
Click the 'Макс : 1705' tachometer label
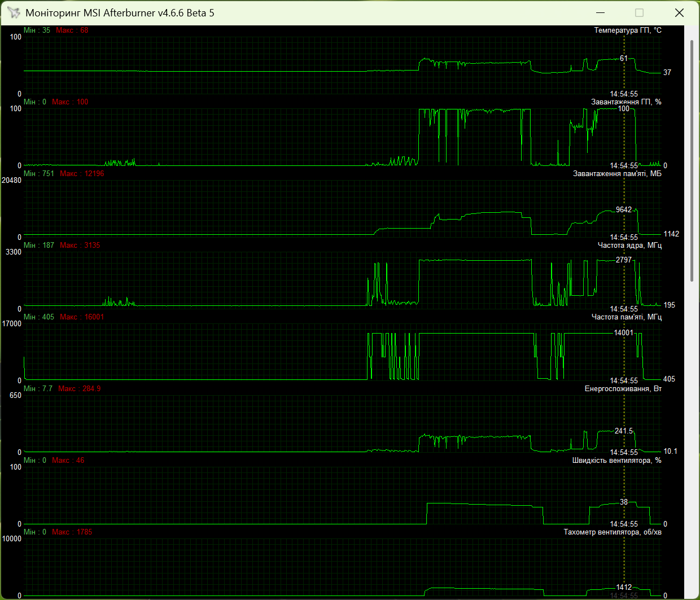(72, 532)
